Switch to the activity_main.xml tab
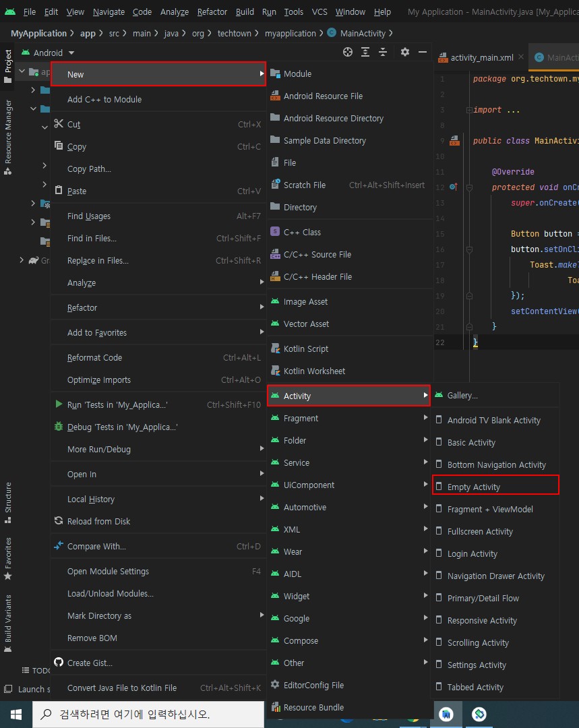Image resolution: width=579 pixels, height=728 pixels. 481,57
